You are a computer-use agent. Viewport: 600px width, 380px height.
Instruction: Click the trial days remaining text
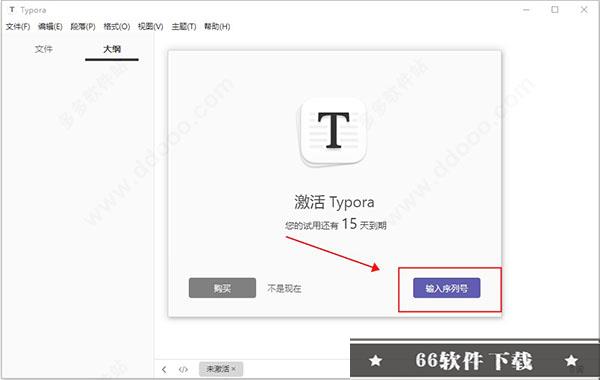click(x=336, y=224)
